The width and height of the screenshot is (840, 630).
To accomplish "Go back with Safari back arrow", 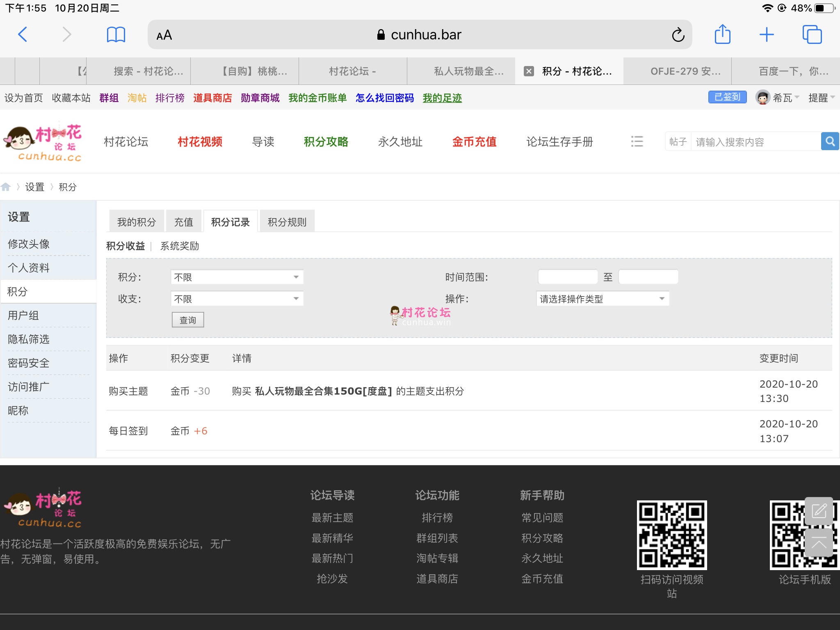I will coord(23,34).
